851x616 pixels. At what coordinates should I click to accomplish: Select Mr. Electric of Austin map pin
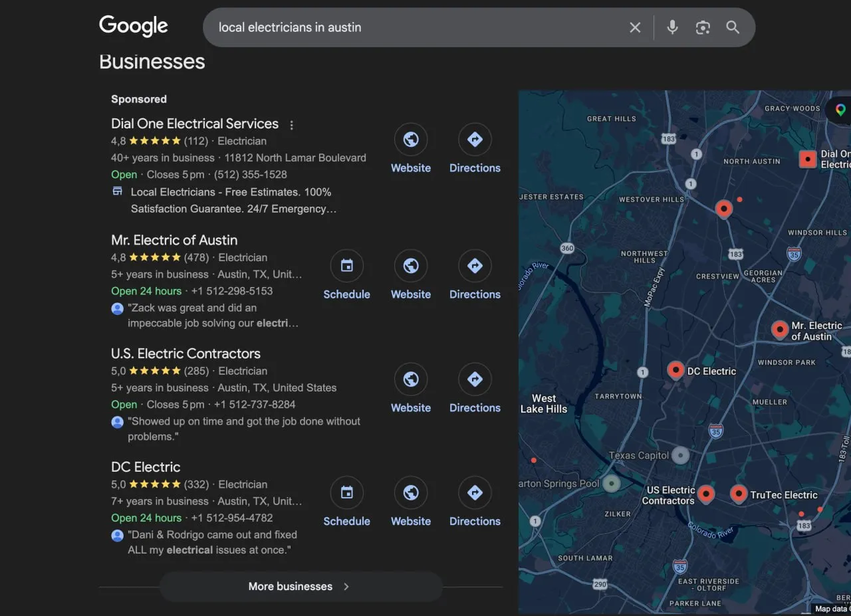pyautogui.click(x=780, y=329)
